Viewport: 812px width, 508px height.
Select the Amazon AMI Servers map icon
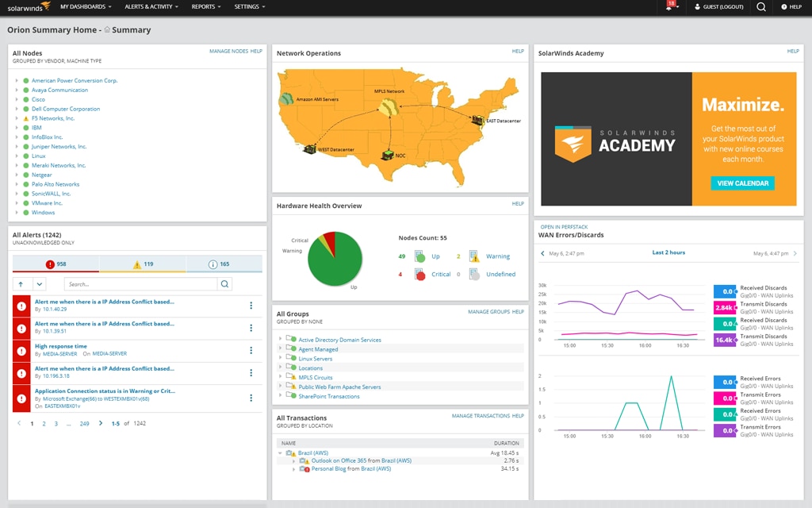pos(286,98)
